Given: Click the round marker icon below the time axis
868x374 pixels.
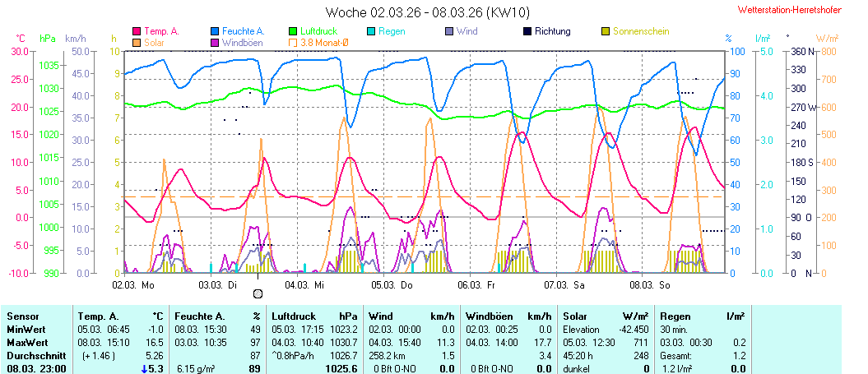Looking at the screenshot, I should coord(258,293).
